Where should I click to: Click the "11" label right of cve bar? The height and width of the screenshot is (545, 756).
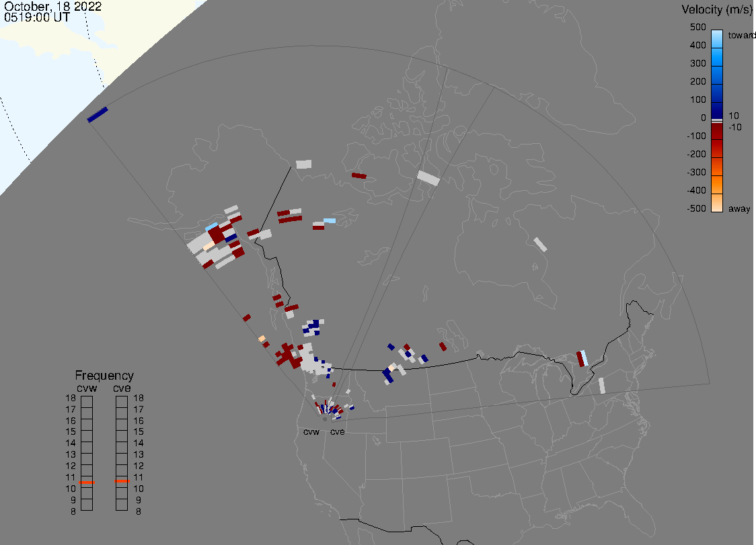click(139, 477)
